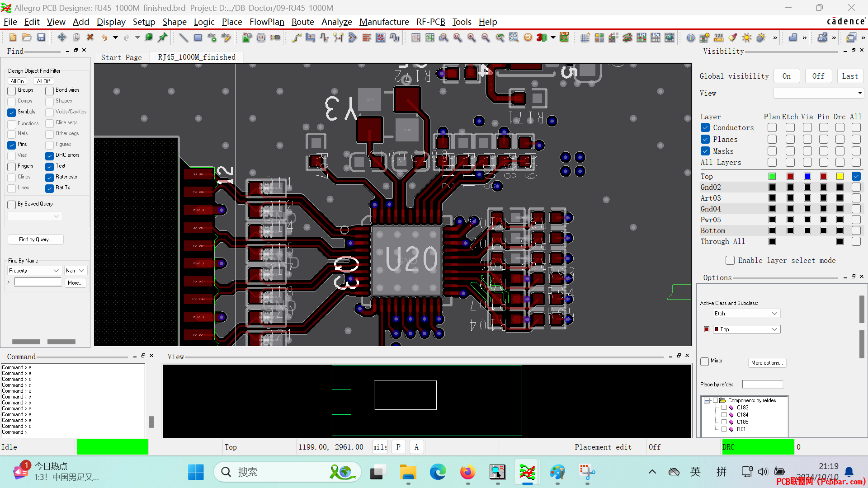Toggle the Grid display icon

[585, 38]
